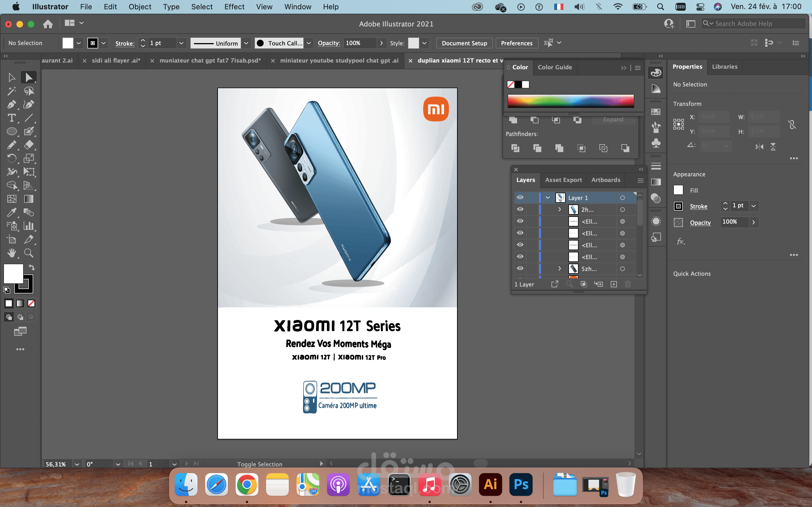Viewport: 812px width, 507px height.
Task: Select the Type tool
Action: tap(11, 118)
